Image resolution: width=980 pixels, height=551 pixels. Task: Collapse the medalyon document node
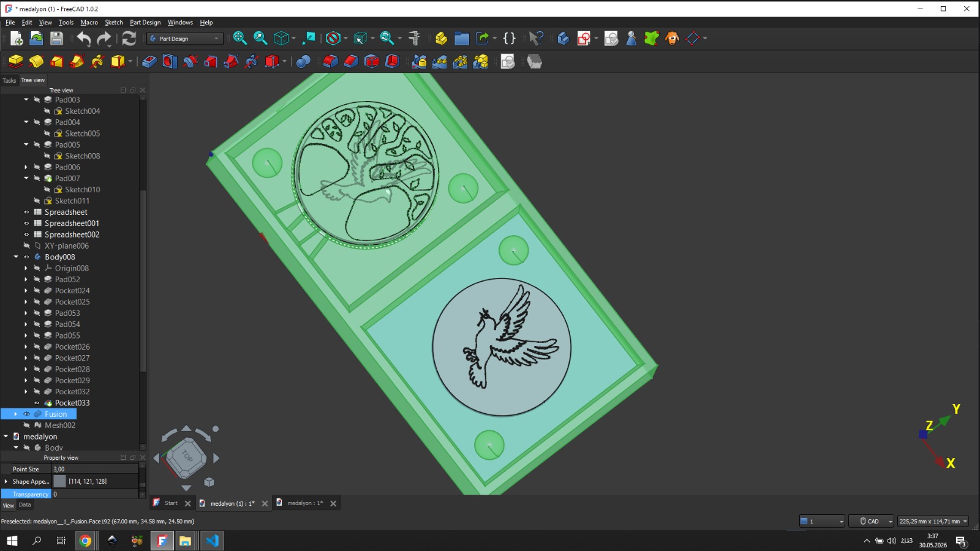[6, 437]
